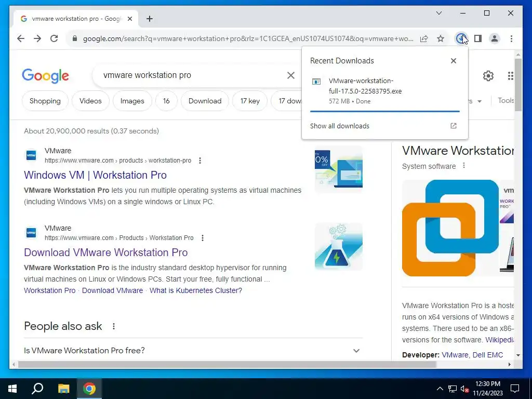Open the Tools search option
Screen dimensions: 532x399
click(x=506, y=100)
